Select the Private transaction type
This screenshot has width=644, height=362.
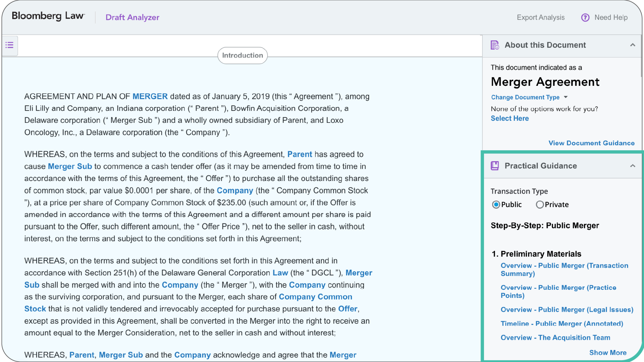[540, 205]
